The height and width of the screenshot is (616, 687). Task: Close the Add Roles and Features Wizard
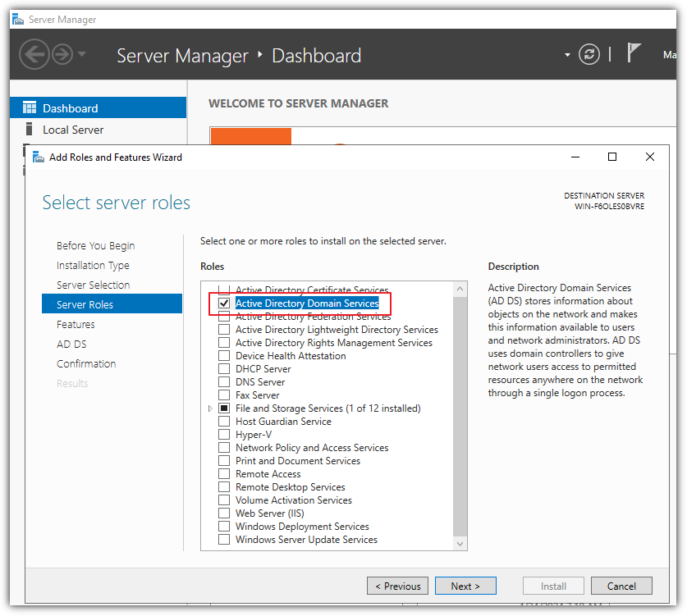click(x=650, y=157)
